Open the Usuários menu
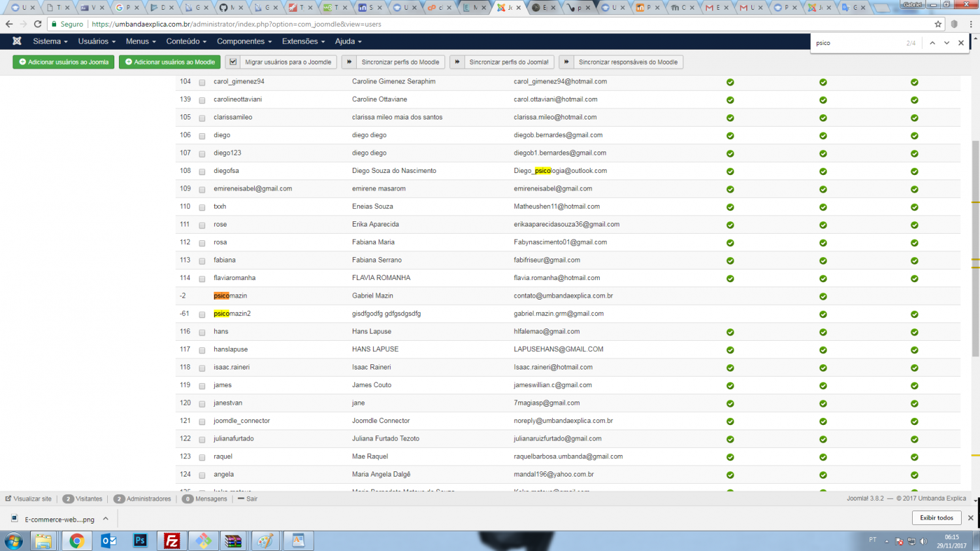Image resolution: width=980 pixels, height=551 pixels. (97, 41)
